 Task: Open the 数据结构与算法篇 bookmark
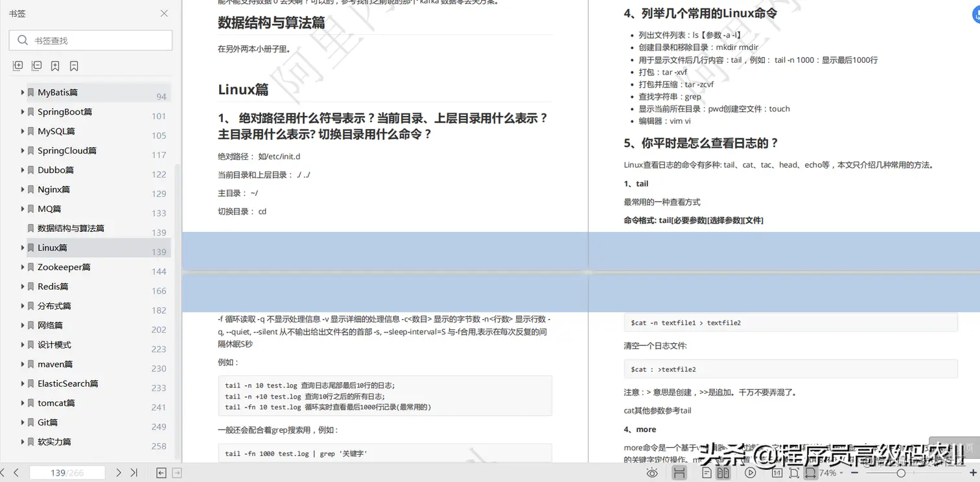(x=71, y=229)
